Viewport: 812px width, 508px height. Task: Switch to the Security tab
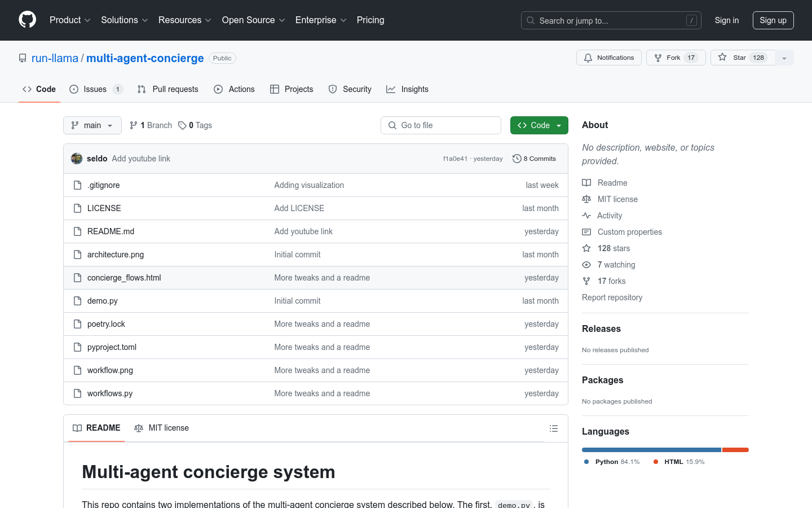[x=350, y=89]
